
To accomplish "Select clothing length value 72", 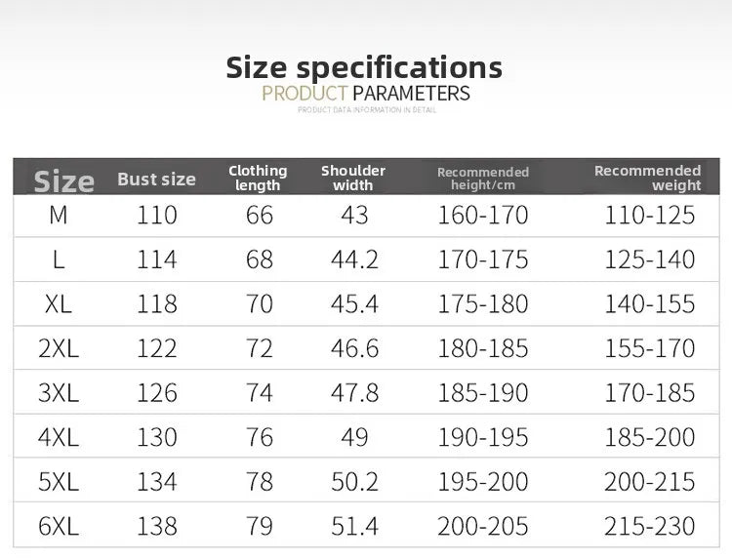I will coord(260,349).
